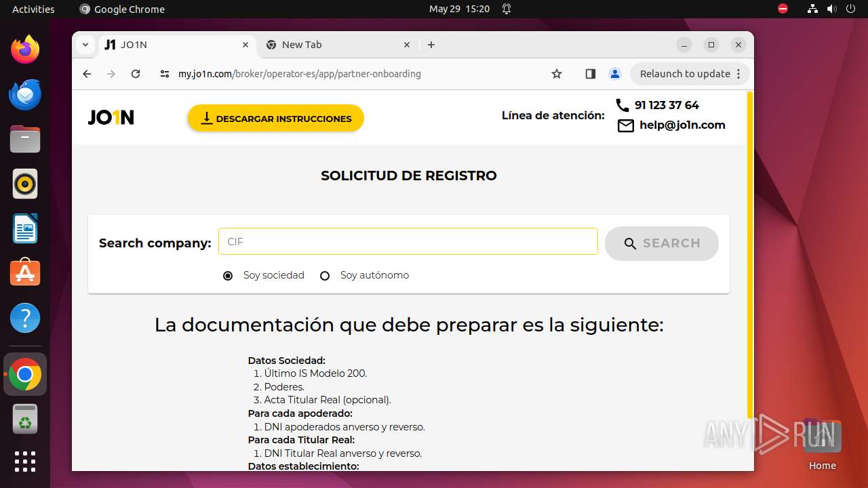Switch to the JO1N tab

click(x=178, y=45)
